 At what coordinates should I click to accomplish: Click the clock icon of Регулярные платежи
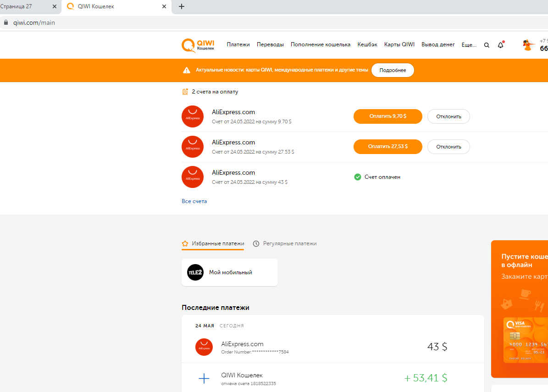tap(256, 243)
